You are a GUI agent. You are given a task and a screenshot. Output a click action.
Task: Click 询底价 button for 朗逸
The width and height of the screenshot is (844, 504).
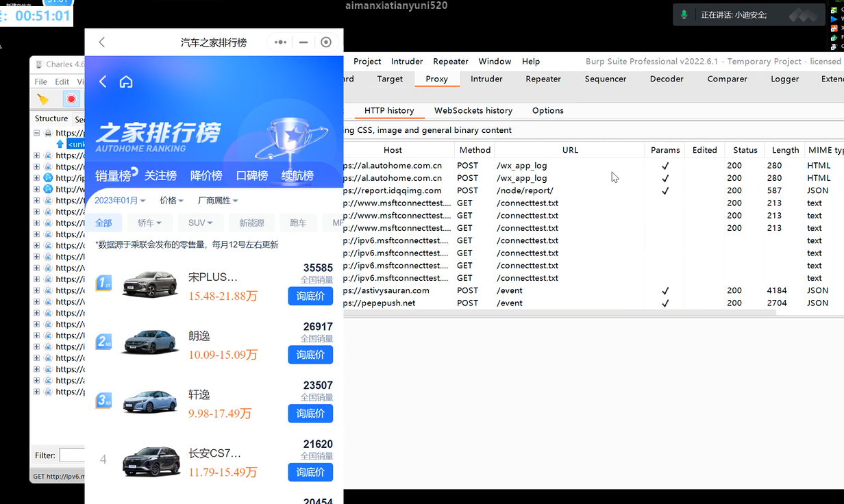tap(310, 355)
